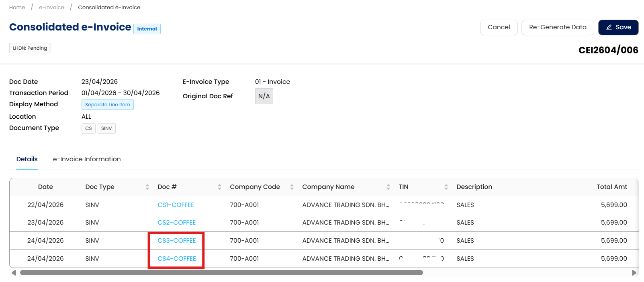
Task: Open the CS1-COFFEE document link
Action: pos(176,205)
